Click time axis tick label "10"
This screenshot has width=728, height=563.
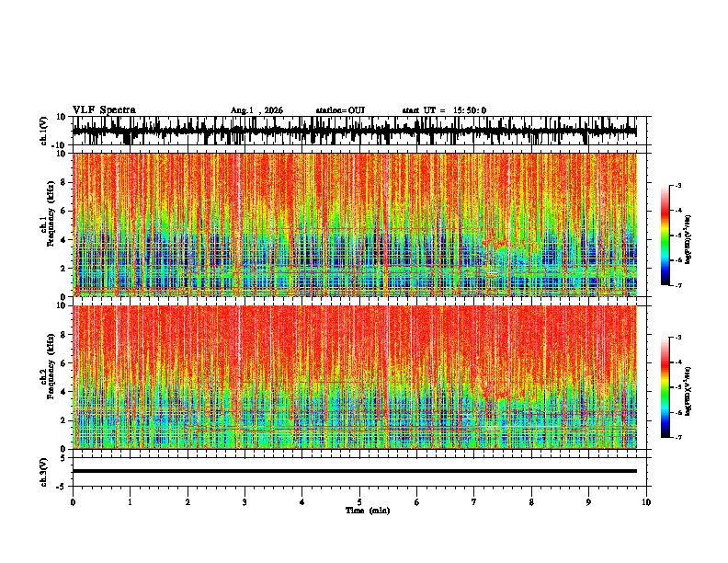coord(646,502)
